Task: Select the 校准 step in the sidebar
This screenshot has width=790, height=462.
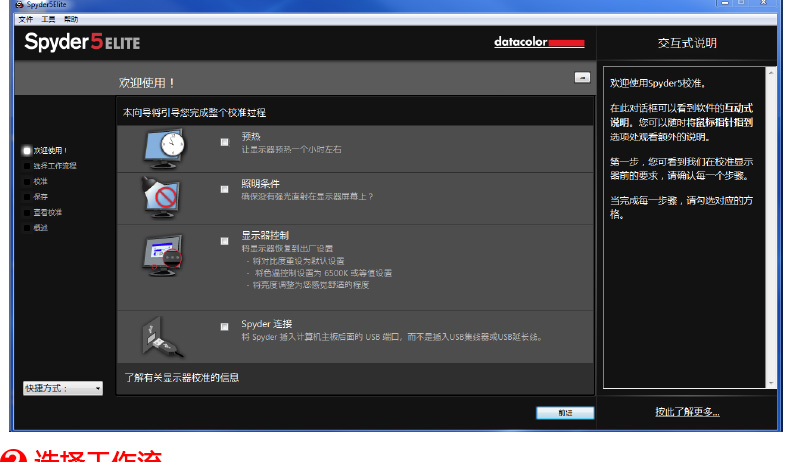Action: (36, 181)
